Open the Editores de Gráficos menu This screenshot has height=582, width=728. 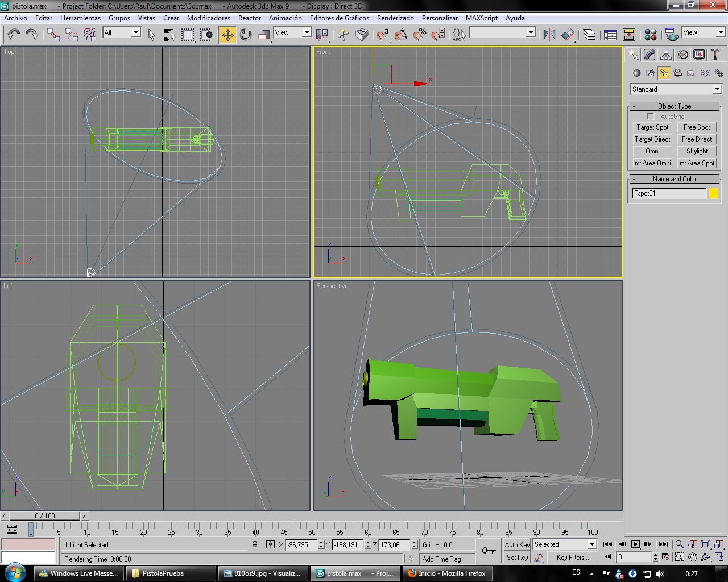340,18
